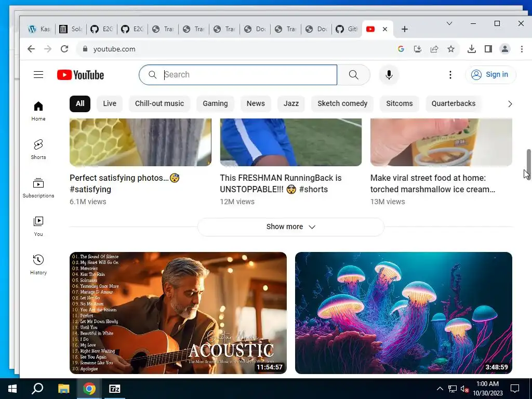Select the Sketch comedy chip
The image size is (532, 399).
(x=342, y=103)
